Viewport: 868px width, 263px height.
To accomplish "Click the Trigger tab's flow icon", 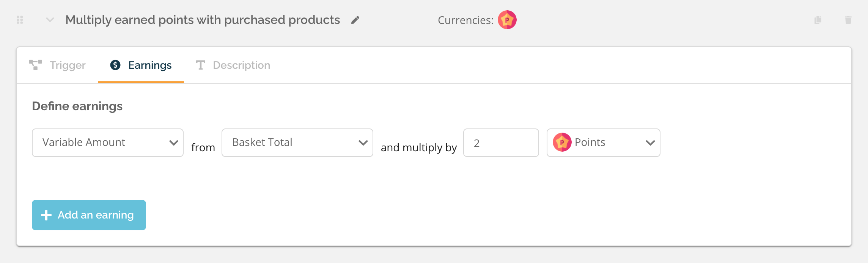I will (35, 65).
